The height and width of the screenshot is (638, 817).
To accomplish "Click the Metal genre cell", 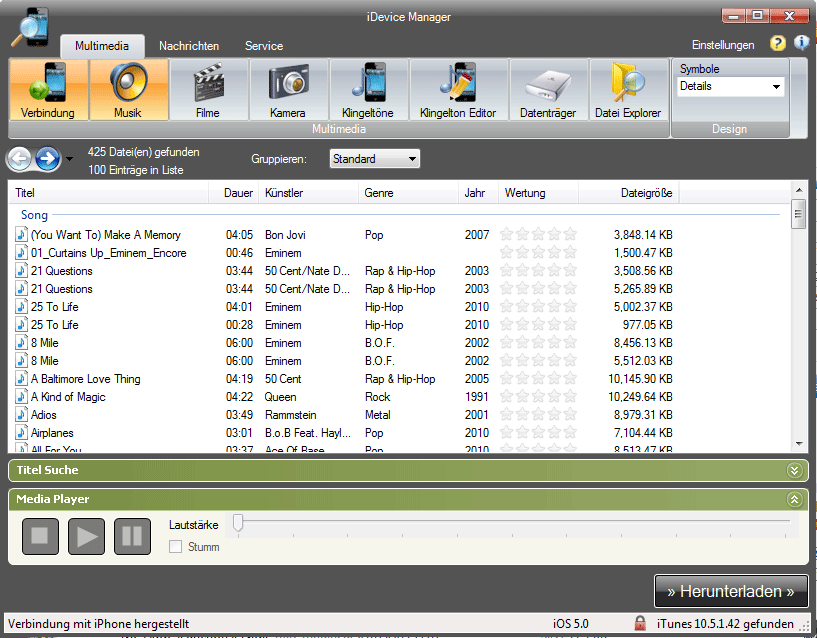I will click(378, 415).
